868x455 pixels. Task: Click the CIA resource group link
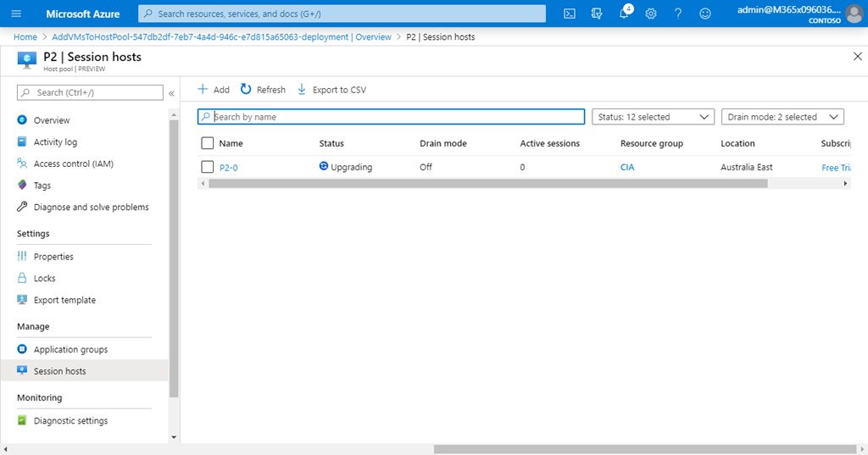coord(627,168)
